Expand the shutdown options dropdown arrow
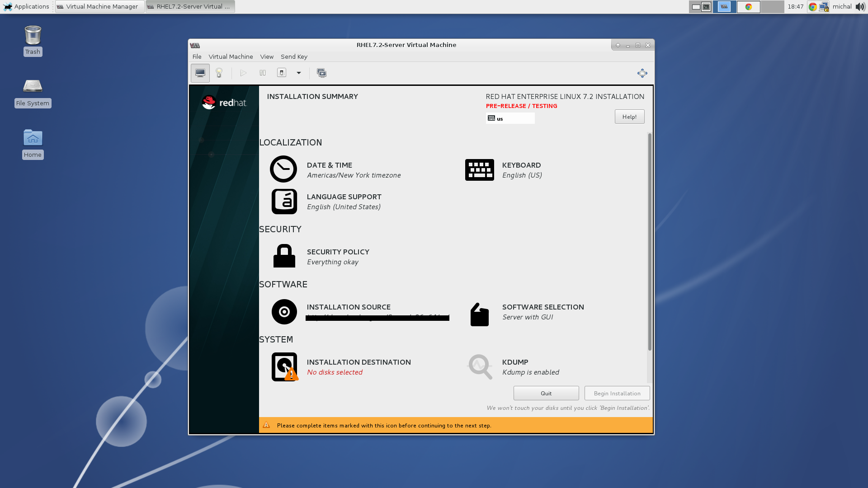 coord(299,73)
